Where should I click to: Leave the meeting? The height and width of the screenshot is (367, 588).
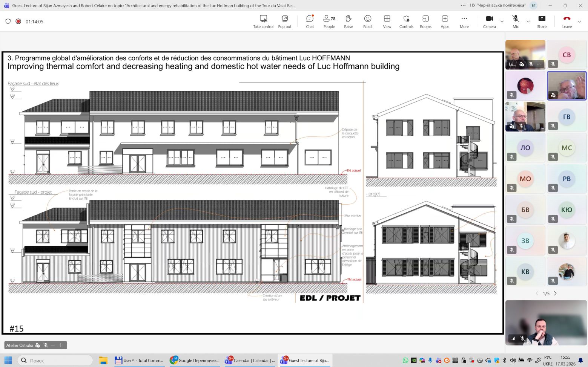click(x=567, y=21)
